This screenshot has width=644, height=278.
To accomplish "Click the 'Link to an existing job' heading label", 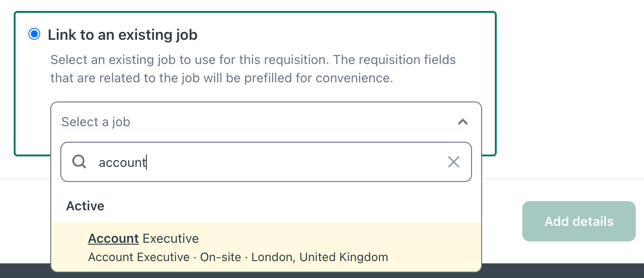I will tap(123, 35).
